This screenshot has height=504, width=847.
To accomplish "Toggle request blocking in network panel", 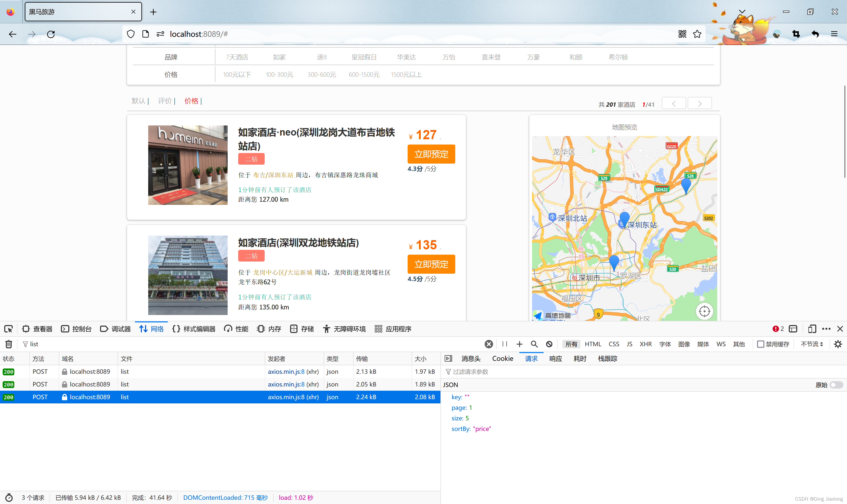I will click(x=549, y=344).
